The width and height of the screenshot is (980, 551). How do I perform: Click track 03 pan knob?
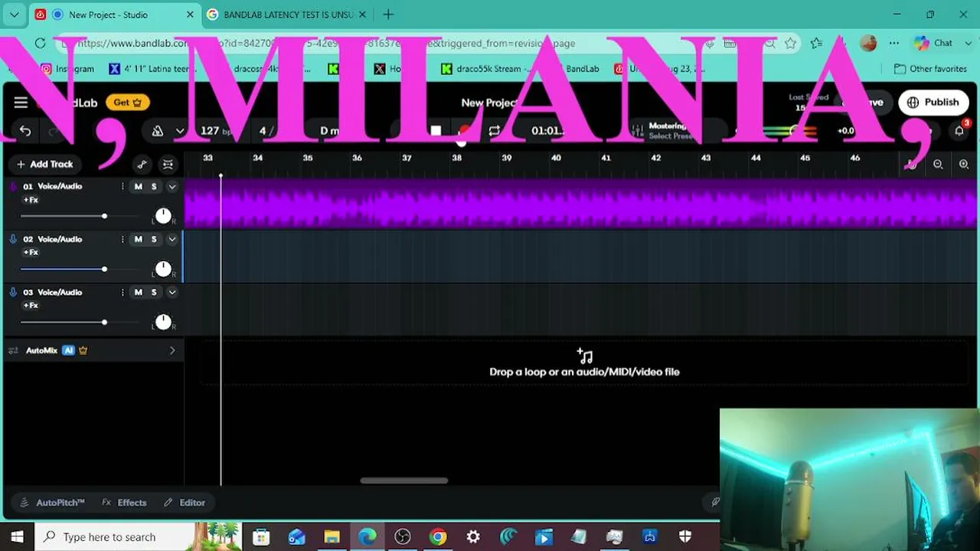(163, 321)
